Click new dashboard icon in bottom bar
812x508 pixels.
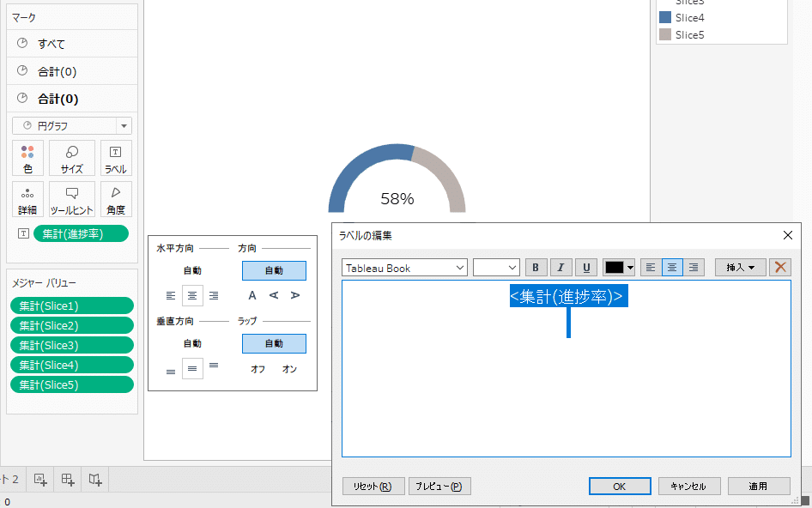pyautogui.click(x=68, y=480)
